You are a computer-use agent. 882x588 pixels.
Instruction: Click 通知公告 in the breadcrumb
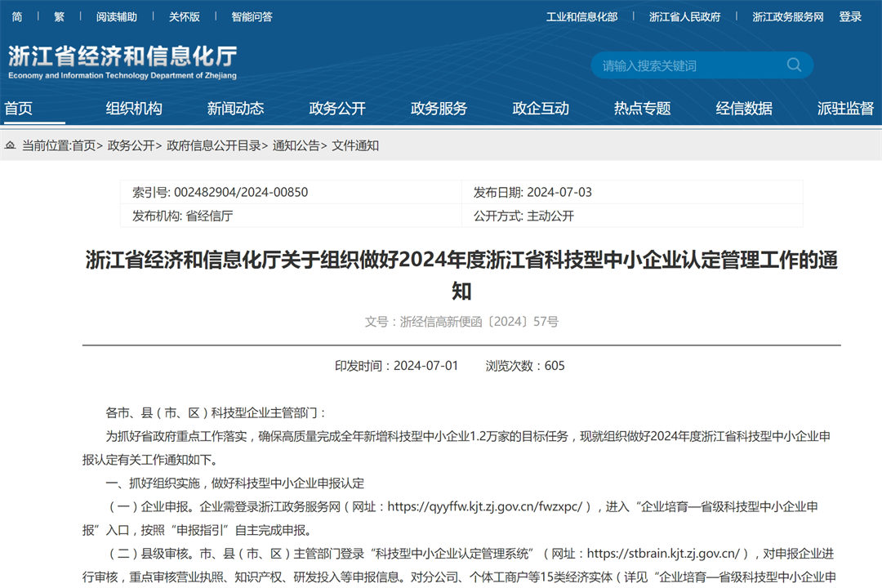(296, 145)
